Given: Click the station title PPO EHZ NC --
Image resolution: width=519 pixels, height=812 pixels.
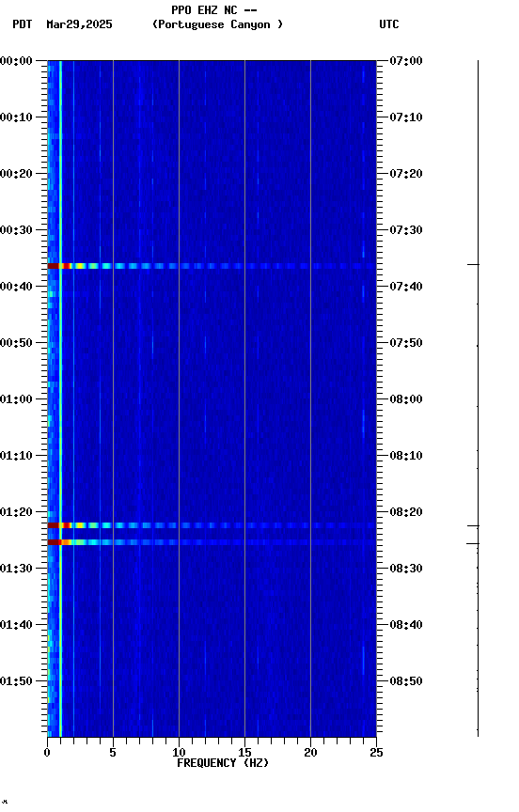Looking at the screenshot, I should [214, 10].
